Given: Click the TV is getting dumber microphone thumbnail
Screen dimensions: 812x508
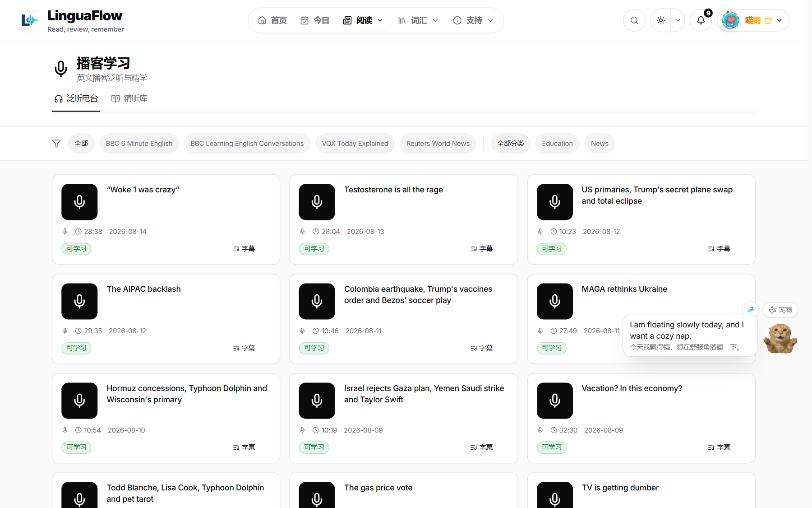Looking at the screenshot, I should [x=555, y=495].
